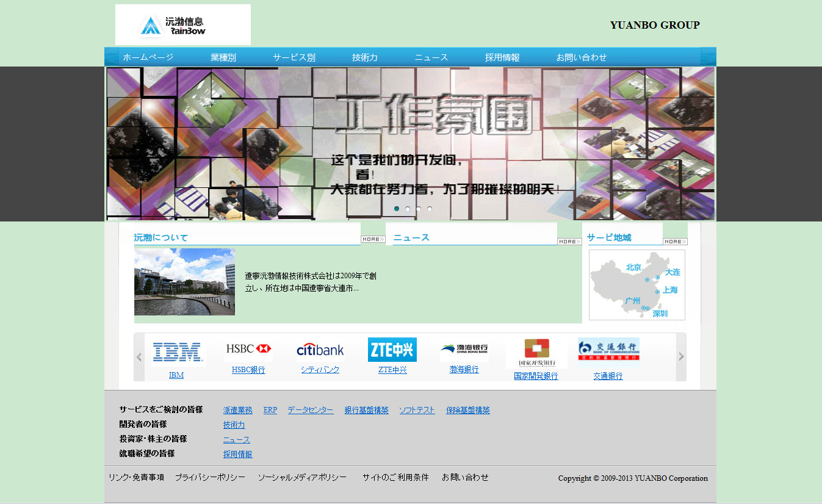Open the 採用情報 footer link

pos(238,454)
